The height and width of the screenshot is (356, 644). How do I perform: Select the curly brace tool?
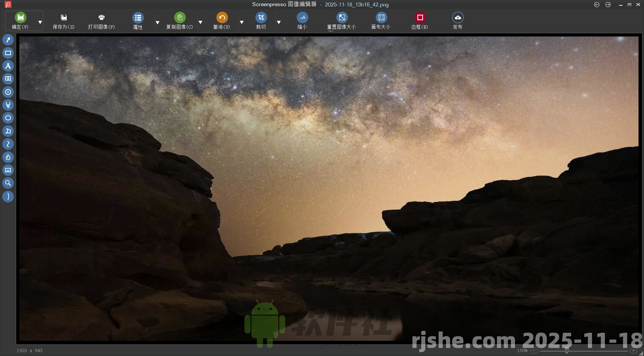click(x=8, y=197)
